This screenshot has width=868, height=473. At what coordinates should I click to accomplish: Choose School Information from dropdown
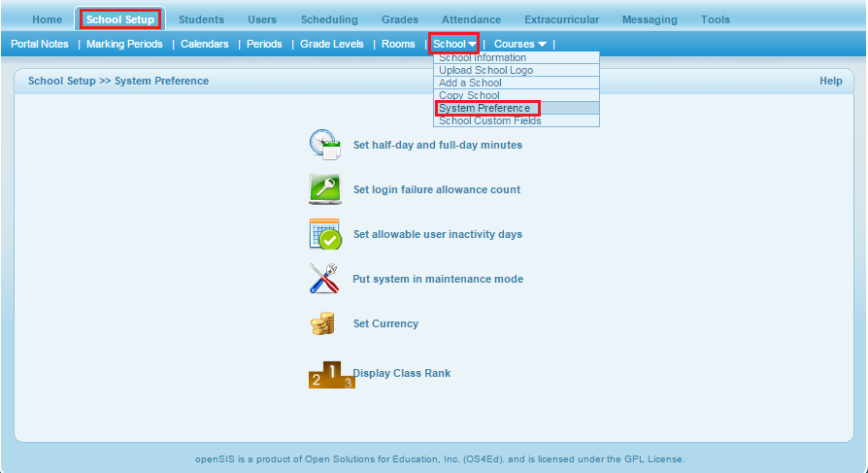pos(516,57)
